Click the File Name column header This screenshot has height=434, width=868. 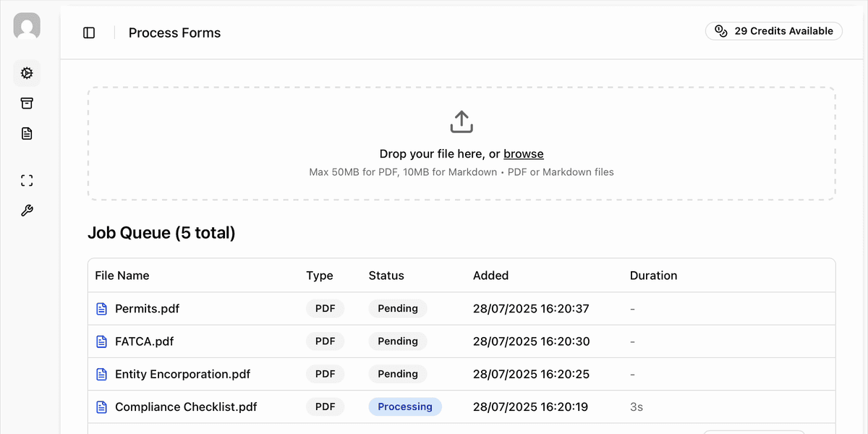point(122,276)
